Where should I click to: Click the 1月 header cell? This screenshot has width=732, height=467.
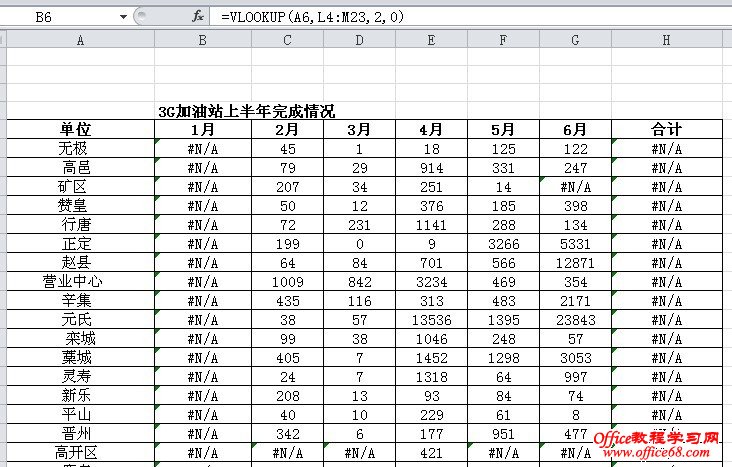203,129
